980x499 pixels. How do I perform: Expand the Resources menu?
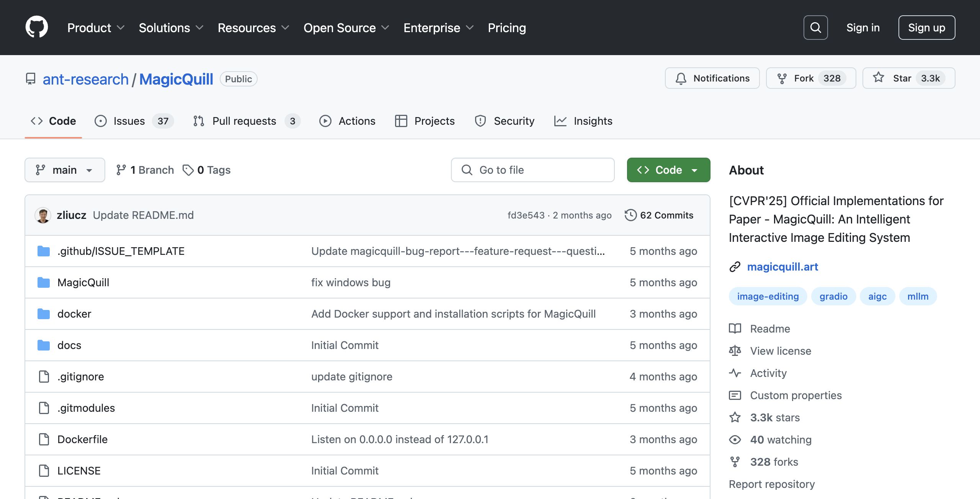(253, 28)
